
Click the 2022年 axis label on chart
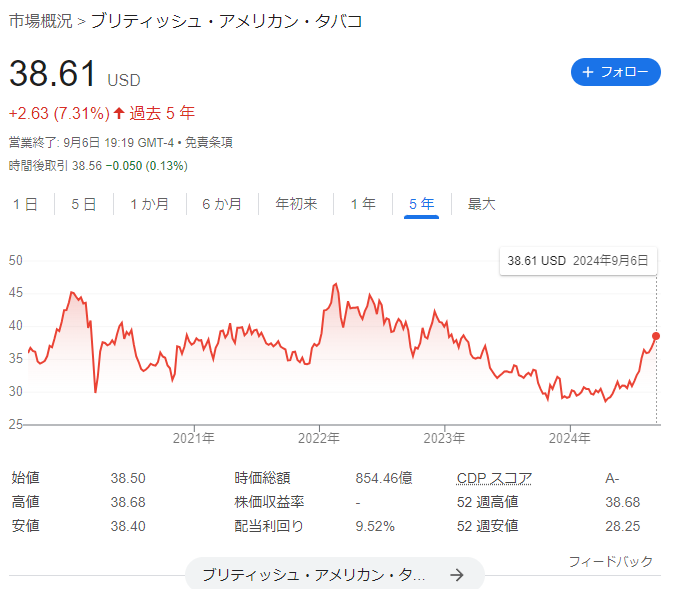pyautogui.click(x=319, y=438)
